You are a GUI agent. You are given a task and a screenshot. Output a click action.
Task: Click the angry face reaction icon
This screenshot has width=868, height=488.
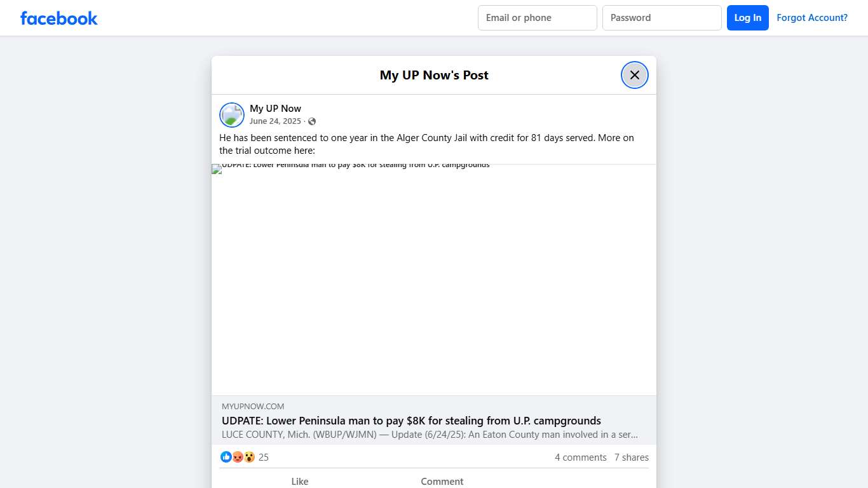pyautogui.click(x=238, y=457)
